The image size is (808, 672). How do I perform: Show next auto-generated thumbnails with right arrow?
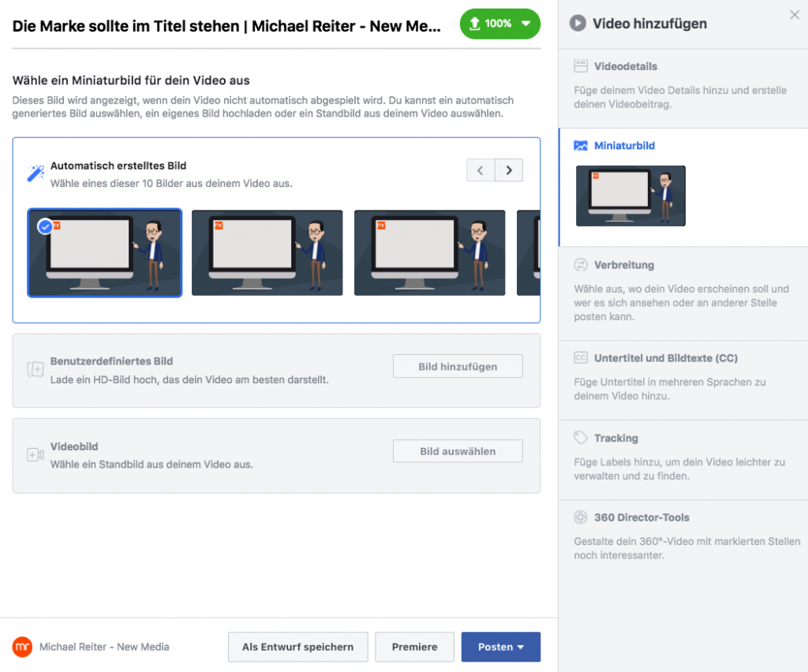[x=509, y=170]
